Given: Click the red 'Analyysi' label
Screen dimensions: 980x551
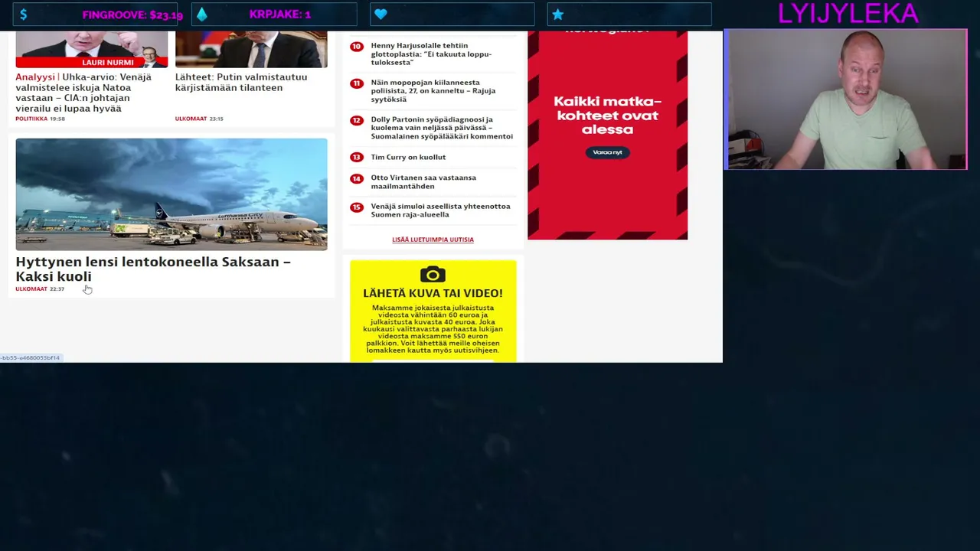Looking at the screenshot, I should point(35,77).
